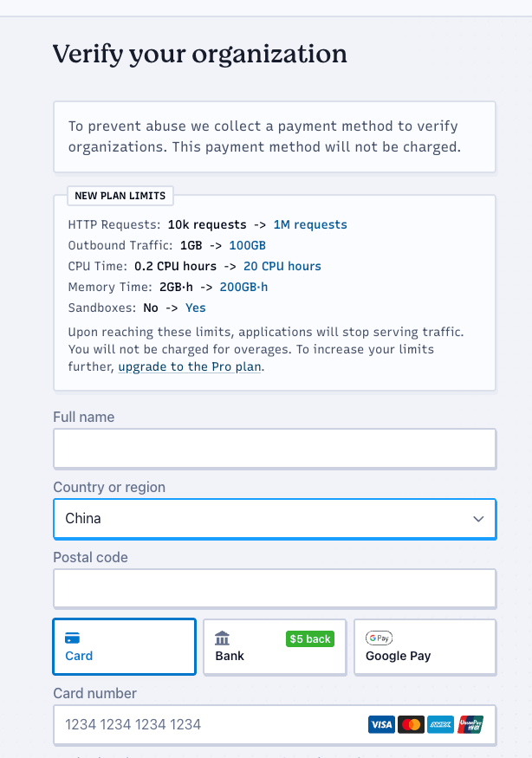
Task: Click the credit card icon above Card
Action: [x=73, y=638]
